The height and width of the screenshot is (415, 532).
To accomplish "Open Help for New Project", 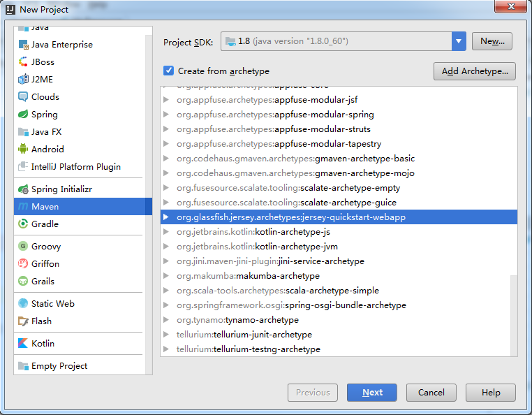I will tap(491, 393).
